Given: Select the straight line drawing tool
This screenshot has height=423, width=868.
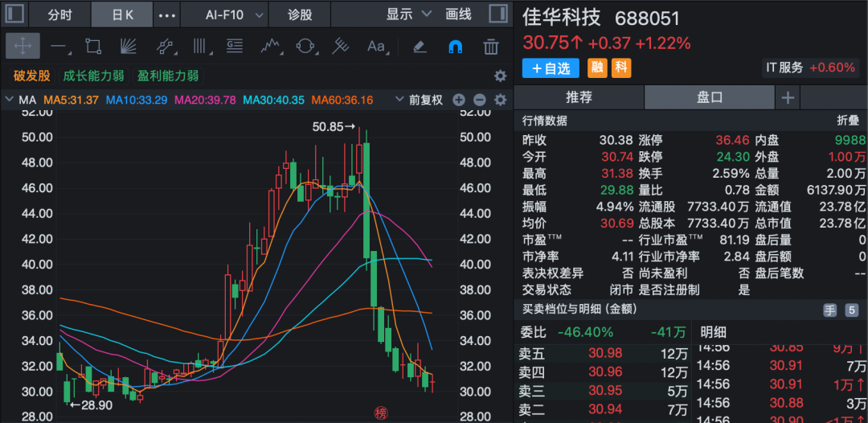Looking at the screenshot, I should (59, 47).
